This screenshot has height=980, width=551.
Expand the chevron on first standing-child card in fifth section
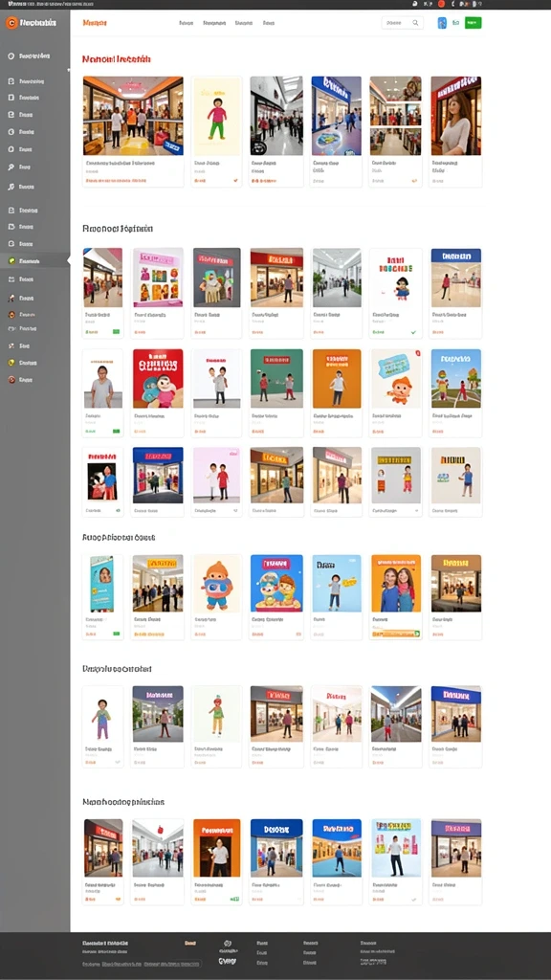pyautogui.click(x=117, y=763)
